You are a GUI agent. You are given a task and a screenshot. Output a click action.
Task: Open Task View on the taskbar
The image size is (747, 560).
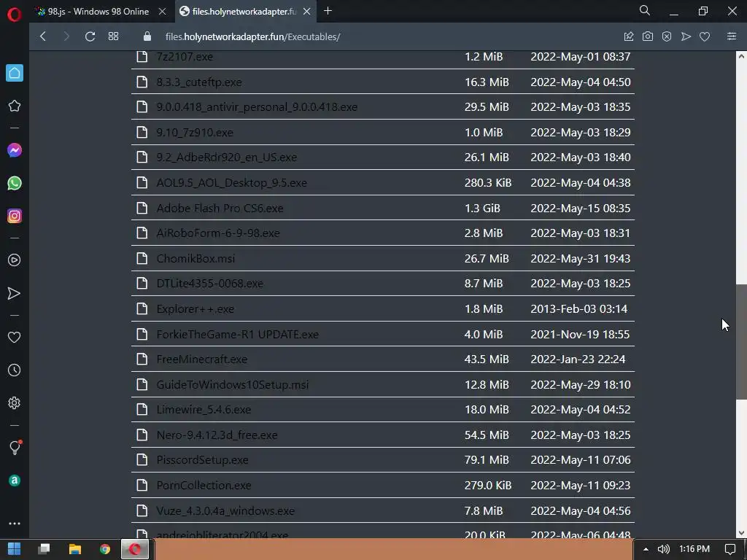44,549
